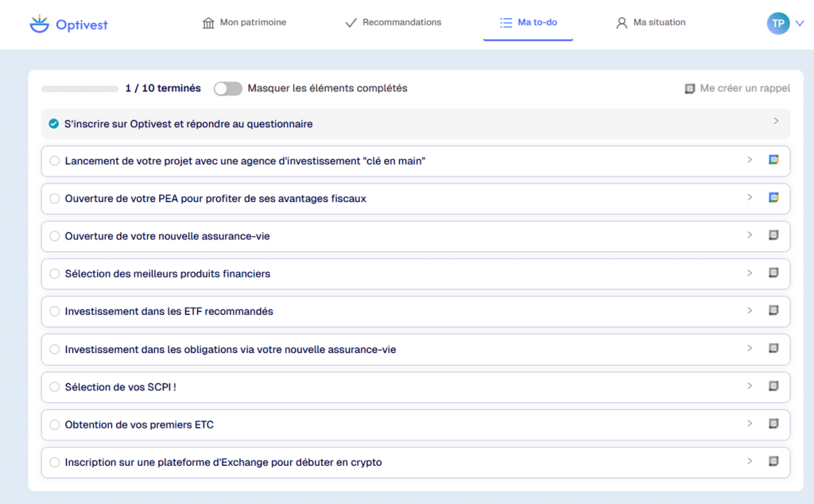This screenshot has height=504, width=814.
Task: Expand the "Ouverture de votre PEA" row chevron
Action: coord(750,197)
